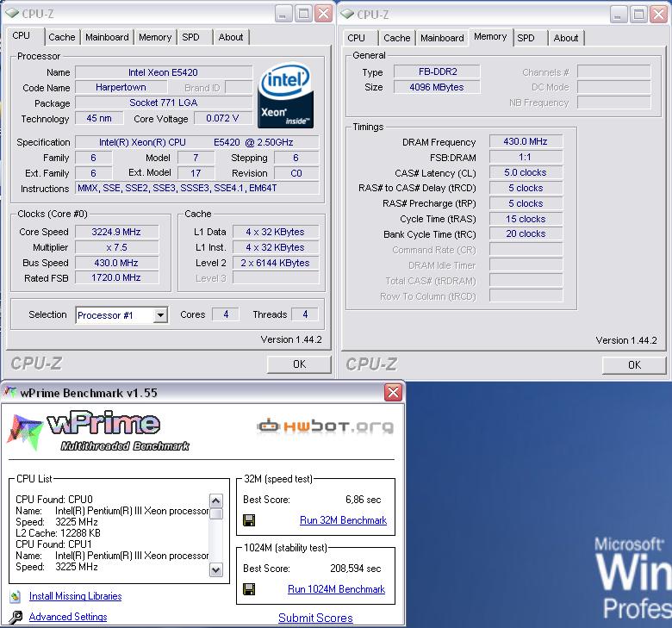The height and width of the screenshot is (628, 672).
Task: Click Install Missing Libraries link
Action: [x=76, y=596]
